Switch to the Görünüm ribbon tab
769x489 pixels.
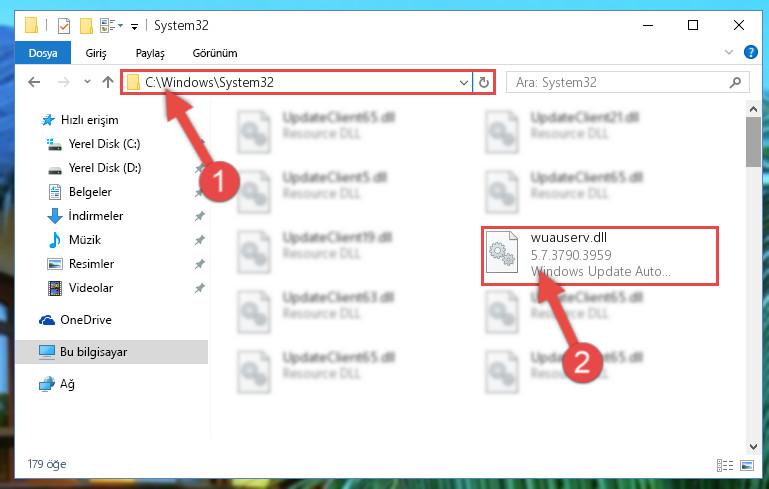coord(215,53)
